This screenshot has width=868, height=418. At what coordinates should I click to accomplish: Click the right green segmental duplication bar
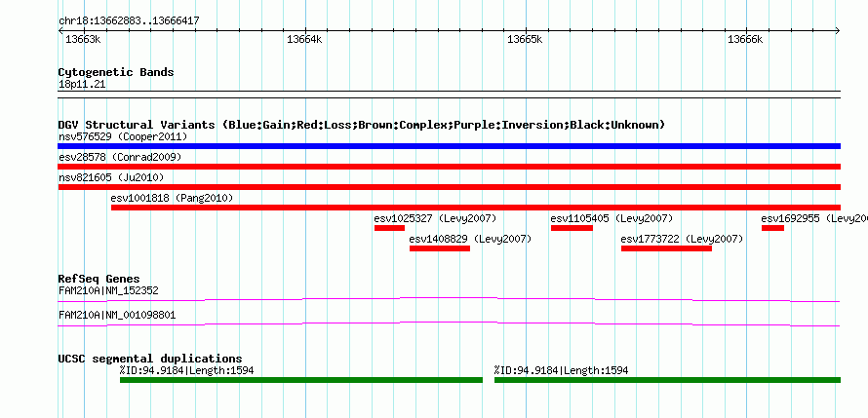[668, 380]
